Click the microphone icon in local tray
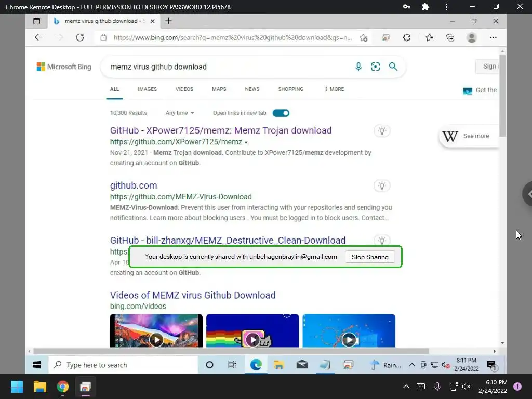This screenshot has width=532, height=399. pyautogui.click(x=437, y=387)
